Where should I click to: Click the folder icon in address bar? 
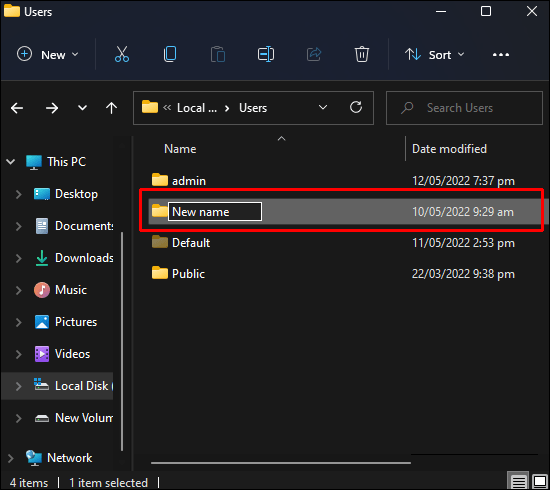(x=150, y=107)
